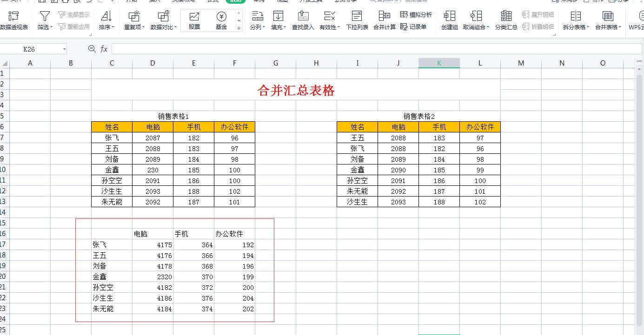644x335 pixels.
Task: Select the cell with value 230
Action: (153, 170)
